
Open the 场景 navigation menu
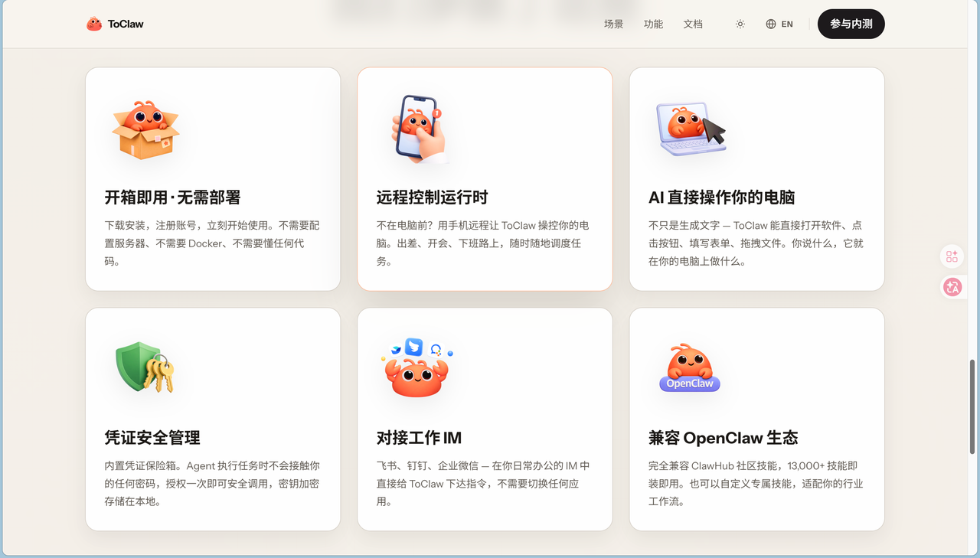point(613,24)
